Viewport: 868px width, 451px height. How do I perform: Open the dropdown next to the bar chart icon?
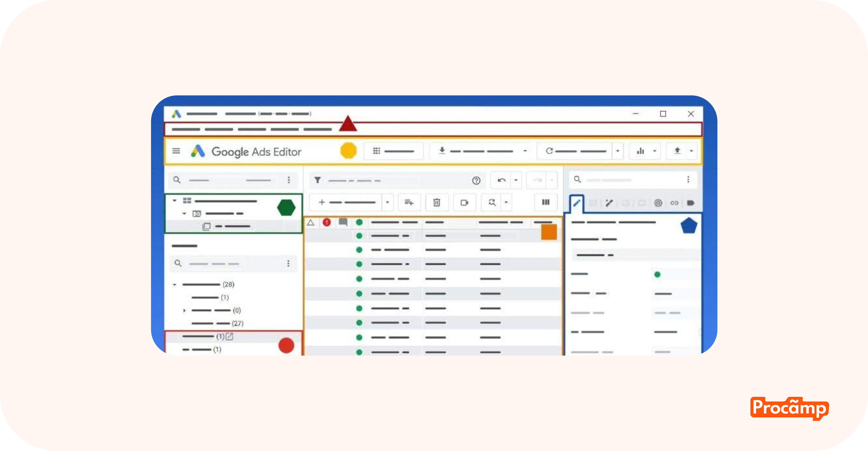655,151
